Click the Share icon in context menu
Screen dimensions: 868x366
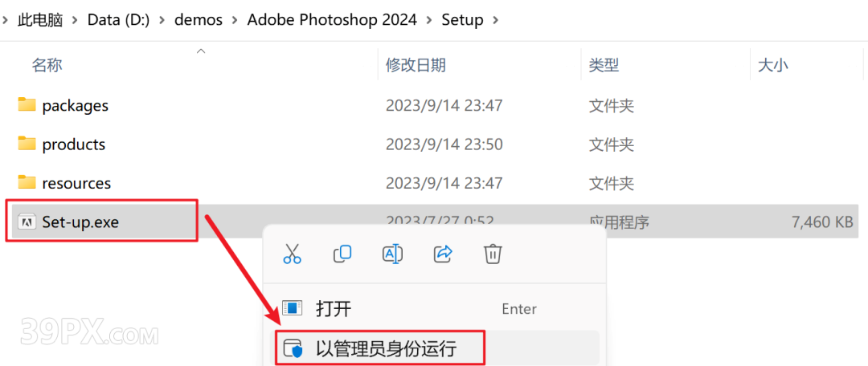click(443, 254)
